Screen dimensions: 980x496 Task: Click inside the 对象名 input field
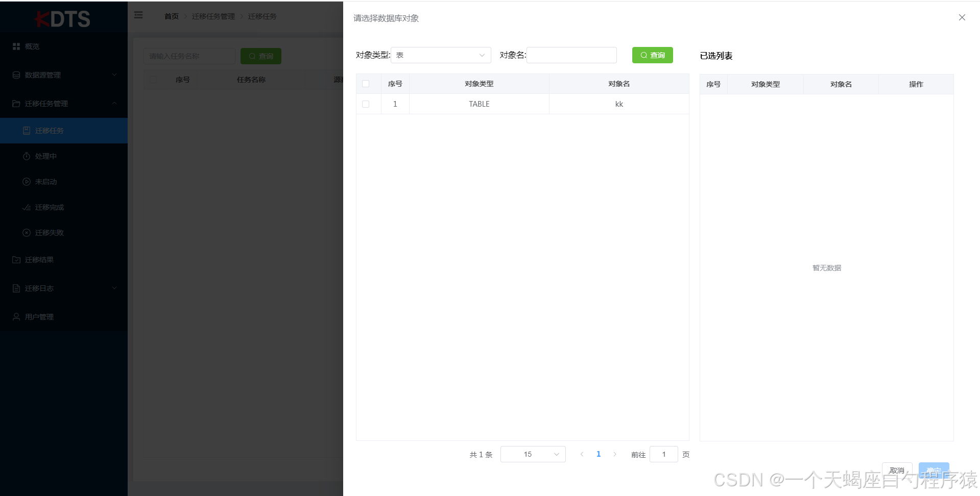571,55
